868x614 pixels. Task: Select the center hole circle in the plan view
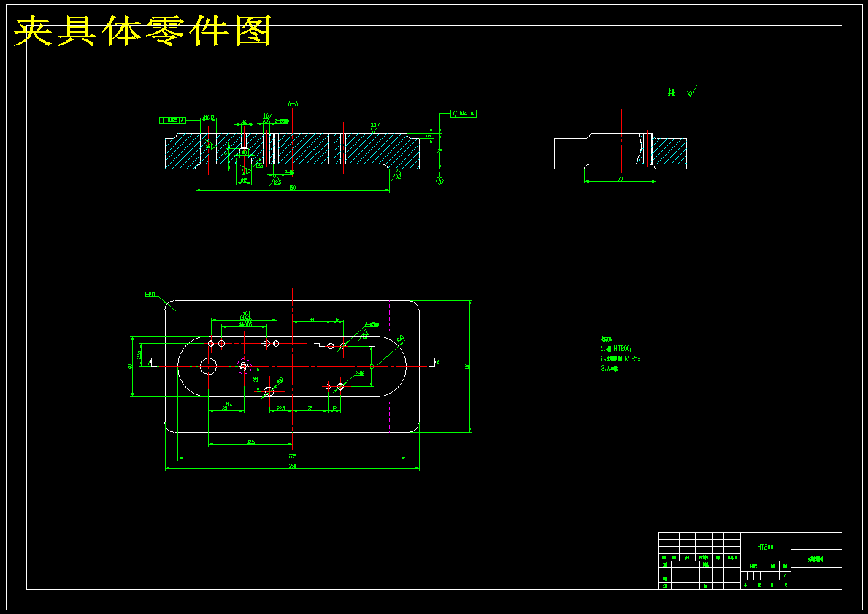(x=209, y=364)
